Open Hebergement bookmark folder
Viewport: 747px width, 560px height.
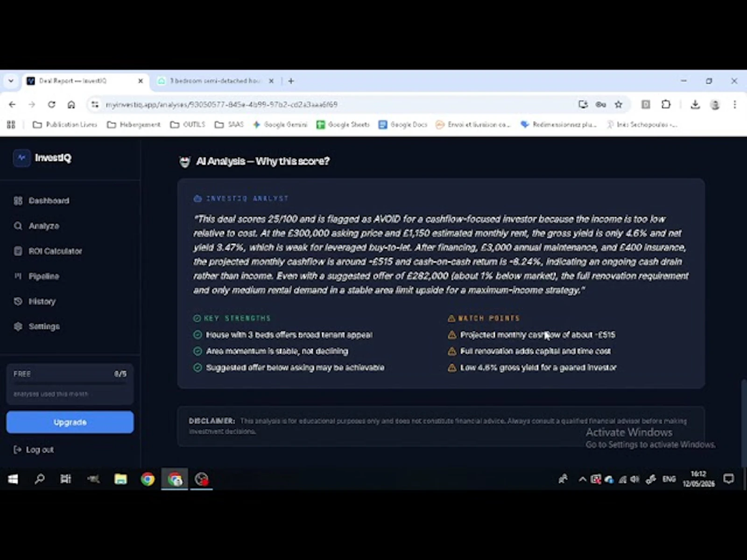click(x=134, y=125)
